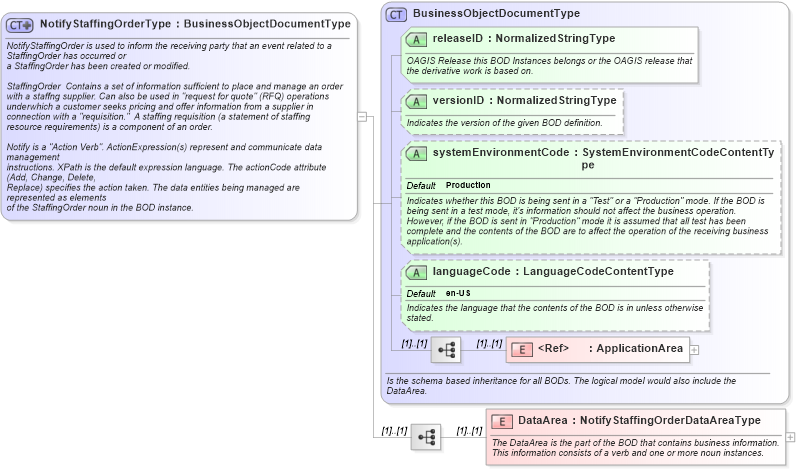Click the attribute icon beside systemEnvironmentCode

(x=416, y=153)
